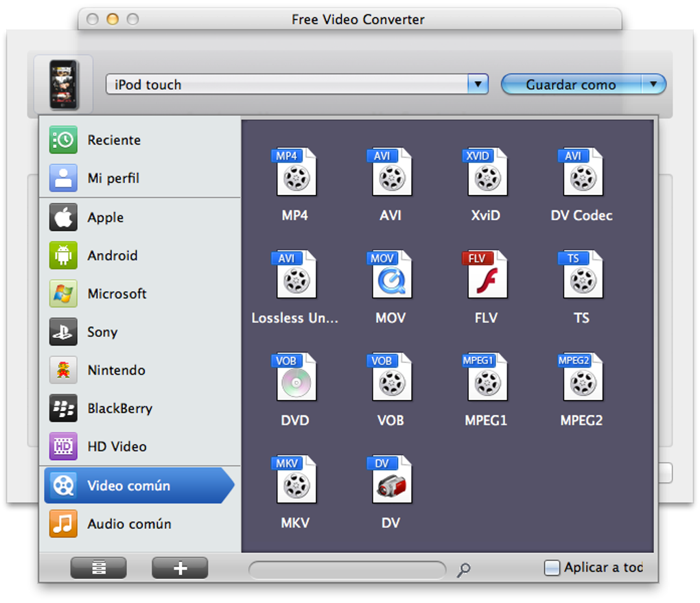This screenshot has width=700, height=603.
Task: Pick the FLV Flash format icon
Action: tap(485, 274)
